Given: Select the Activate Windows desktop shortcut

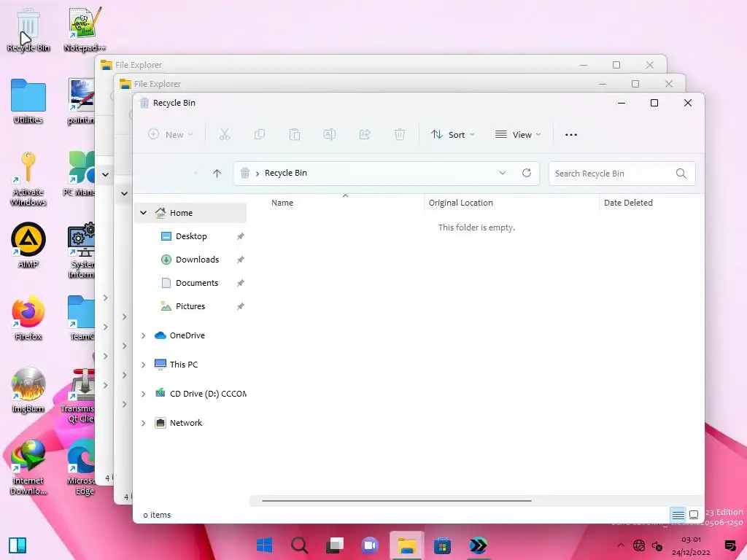Looking at the screenshot, I should click(x=28, y=179).
